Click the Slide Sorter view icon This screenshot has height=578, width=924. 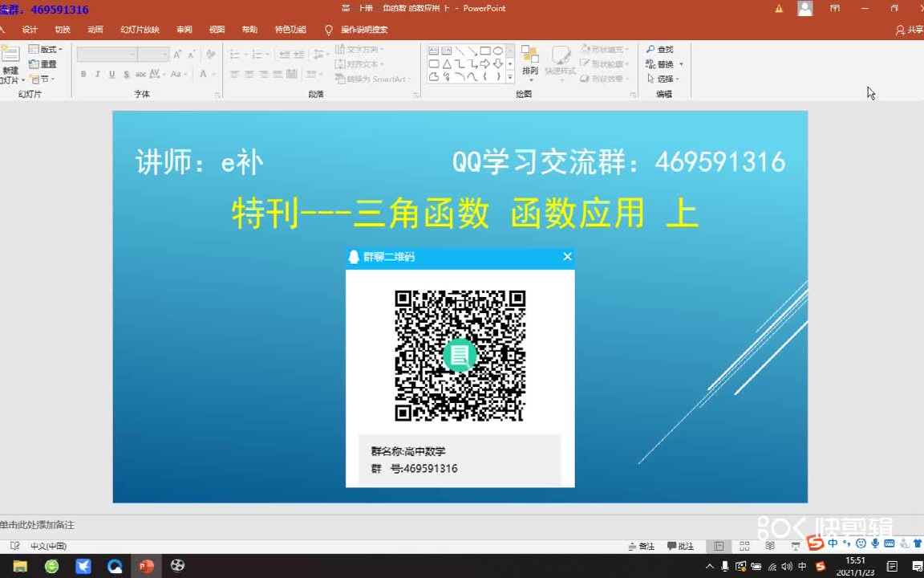click(x=744, y=546)
